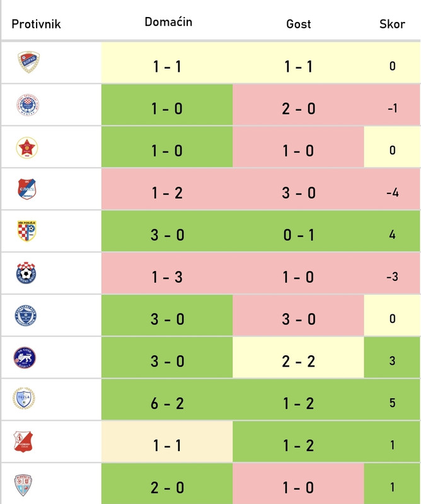Open the Igman Konjic red crest
This screenshot has height=504, width=421.
pos(23,442)
